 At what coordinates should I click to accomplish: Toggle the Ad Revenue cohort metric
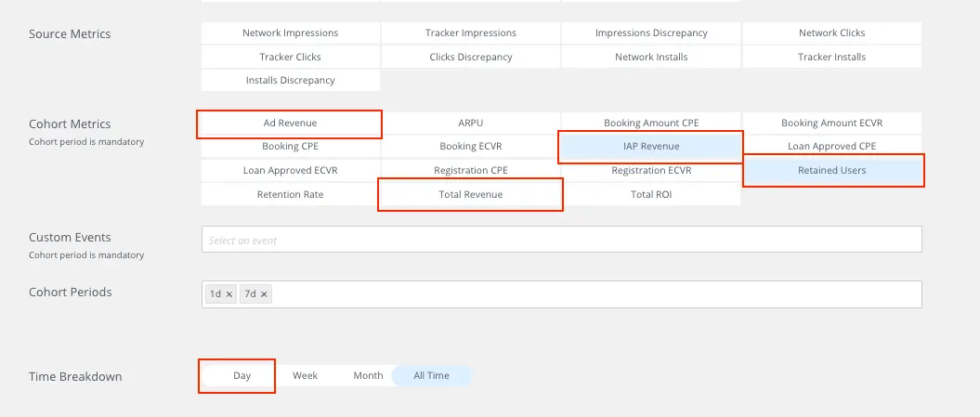click(x=290, y=124)
